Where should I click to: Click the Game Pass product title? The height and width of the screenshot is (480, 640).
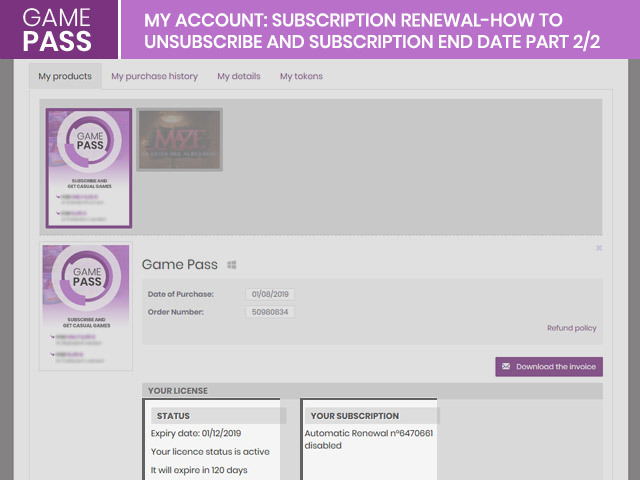pos(180,264)
